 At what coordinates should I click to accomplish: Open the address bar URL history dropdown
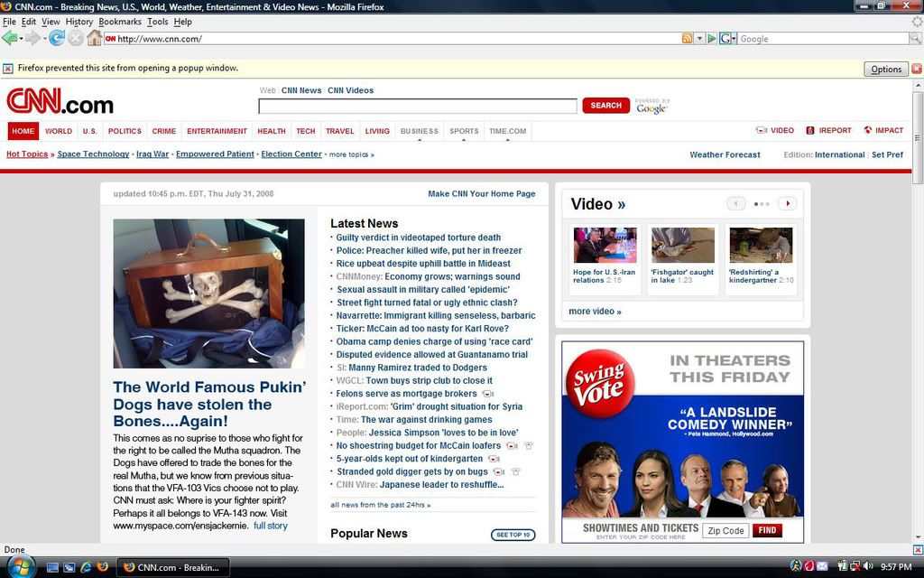pos(699,38)
